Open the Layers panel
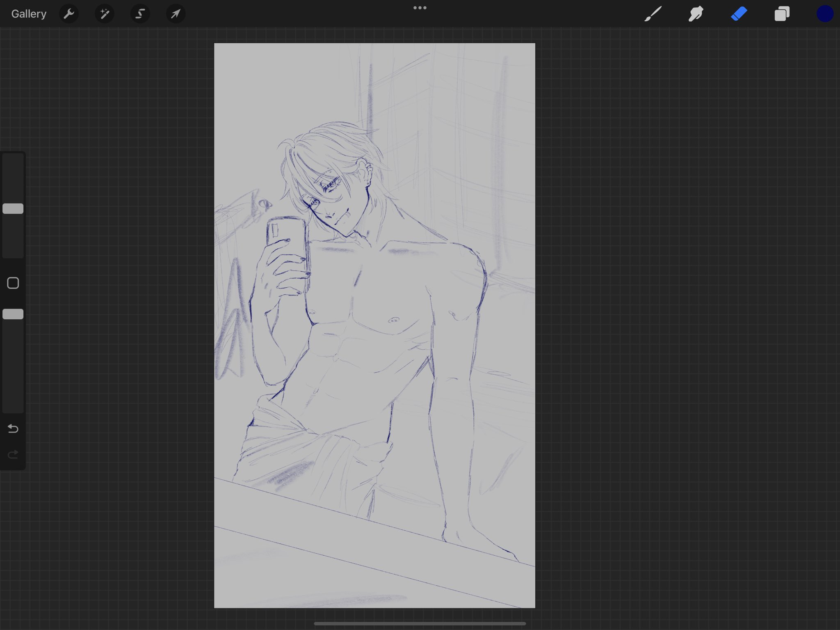Image resolution: width=840 pixels, height=630 pixels. tap(782, 14)
